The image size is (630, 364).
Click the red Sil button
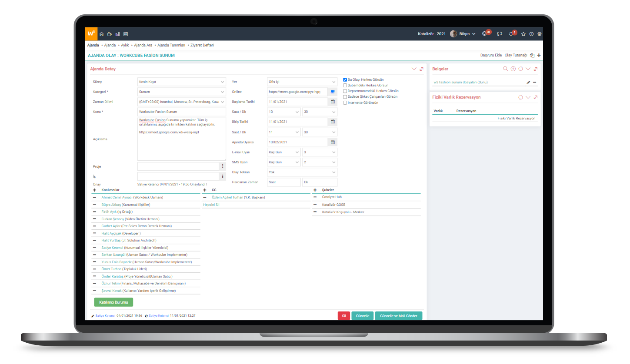(344, 316)
